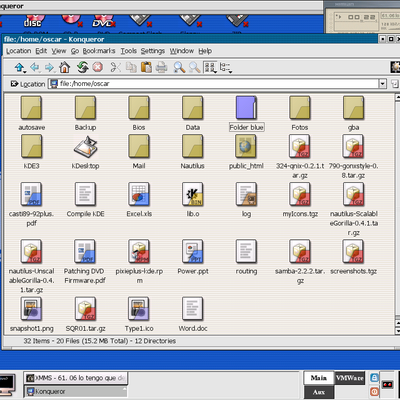The image size is (400, 400).
Task: Select the autosave folder
Action: (x=31, y=113)
